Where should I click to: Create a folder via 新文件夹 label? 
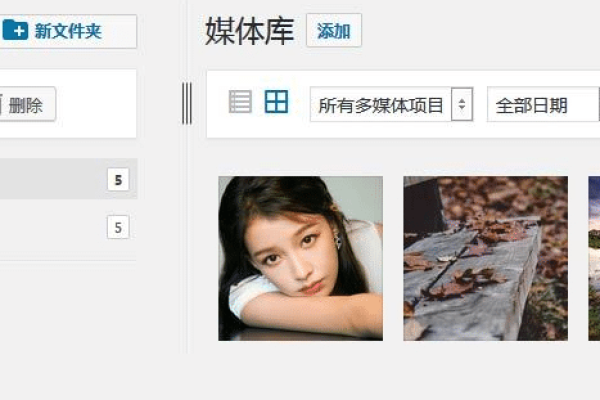pyautogui.click(x=68, y=31)
